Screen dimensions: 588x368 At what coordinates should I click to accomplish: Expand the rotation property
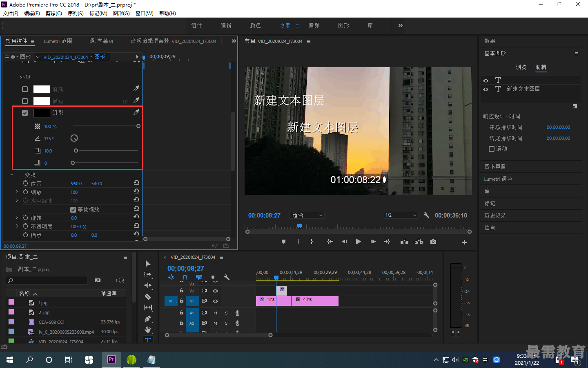coord(17,218)
